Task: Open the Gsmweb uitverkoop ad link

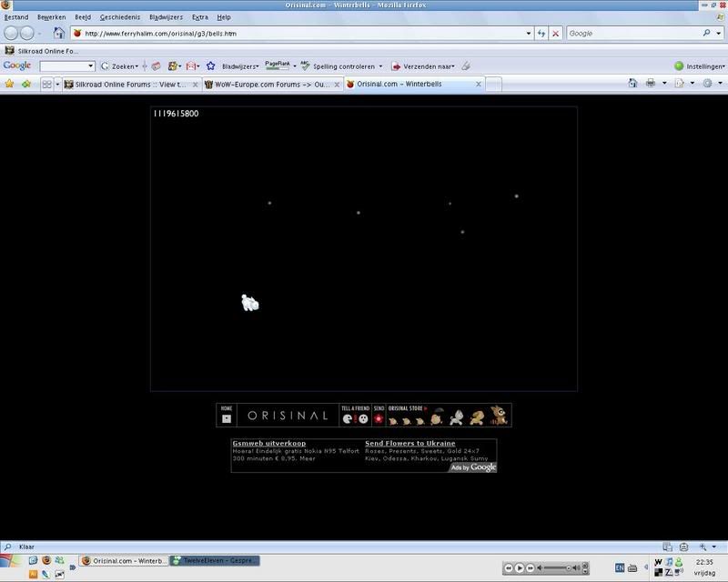Action: coord(269,443)
